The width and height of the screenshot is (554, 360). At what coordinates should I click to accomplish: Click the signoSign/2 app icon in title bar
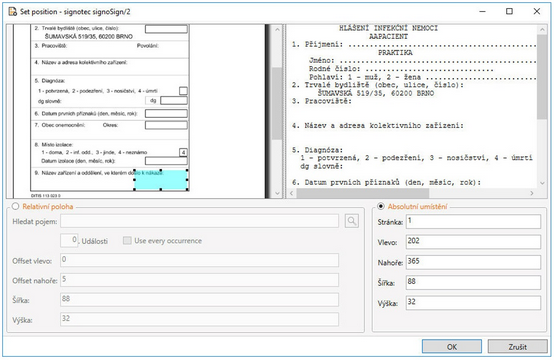click(x=13, y=12)
